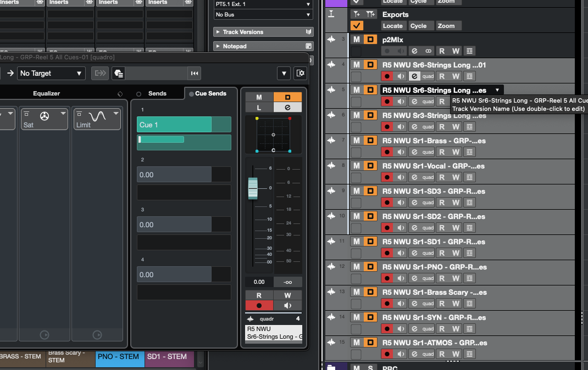588x370 pixels.
Task: Toggle Write automation in channel strip
Action: pyautogui.click(x=287, y=295)
